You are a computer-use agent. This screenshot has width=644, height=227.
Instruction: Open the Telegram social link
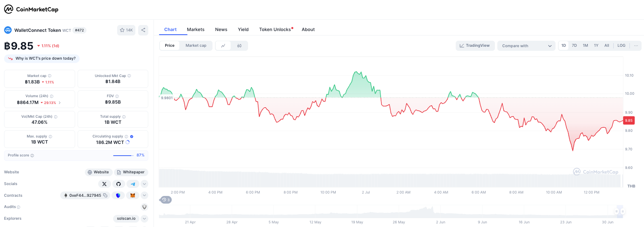pyautogui.click(x=133, y=184)
